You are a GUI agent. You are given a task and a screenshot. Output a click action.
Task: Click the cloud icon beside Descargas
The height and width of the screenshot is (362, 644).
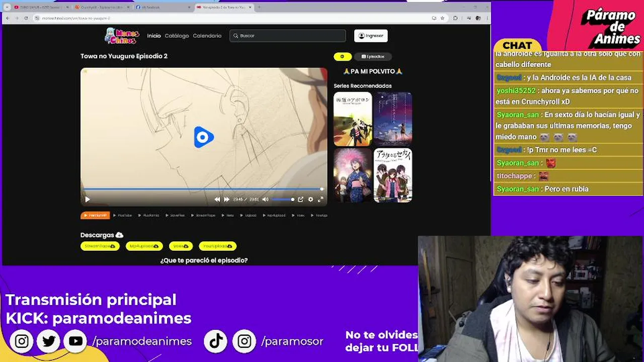coord(119,235)
